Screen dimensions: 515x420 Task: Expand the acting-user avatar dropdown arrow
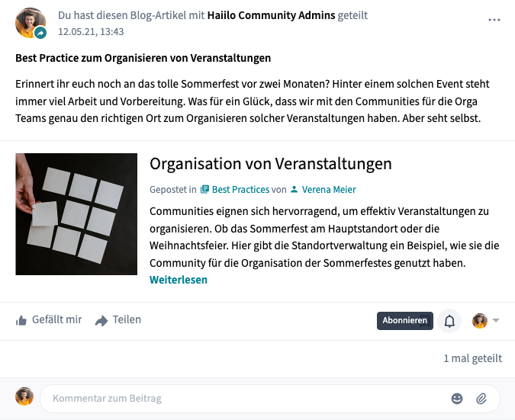496,320
